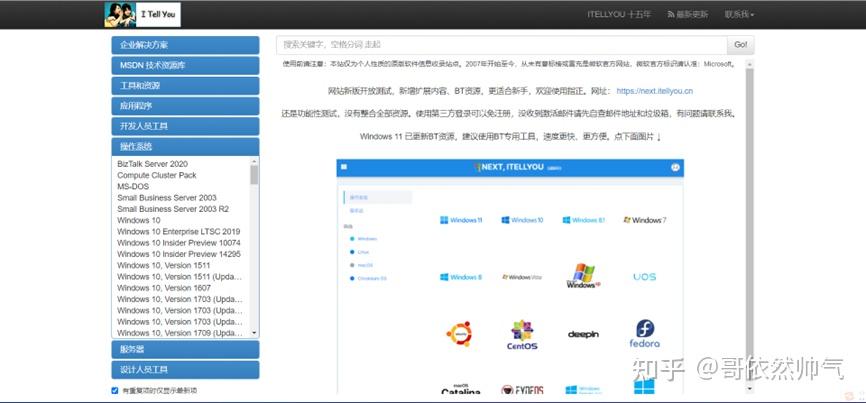The height and width of the screenshot is (403, 866).
Task: Click the deepin logo in preview image
Action: (x=583, y=334)
